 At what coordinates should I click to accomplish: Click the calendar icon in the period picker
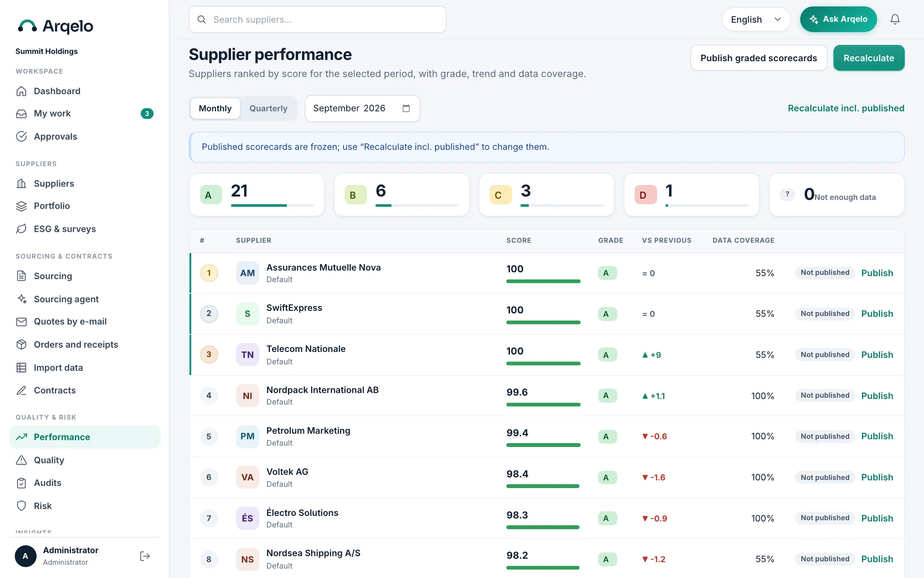(x=406, y=108)
